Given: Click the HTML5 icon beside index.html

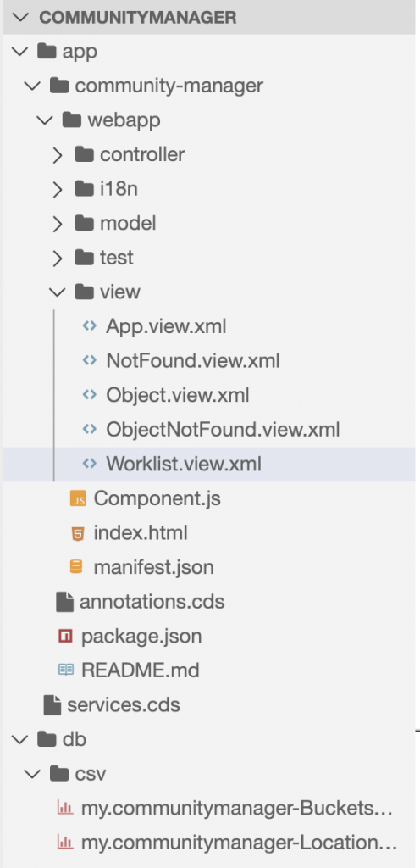Looking at the screenshot, I should coord(78,534).
